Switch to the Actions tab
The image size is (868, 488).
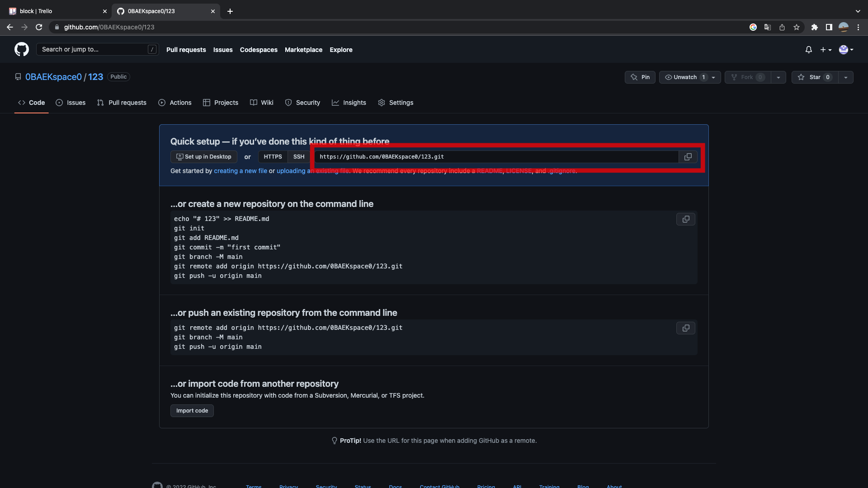click(175, 103)
